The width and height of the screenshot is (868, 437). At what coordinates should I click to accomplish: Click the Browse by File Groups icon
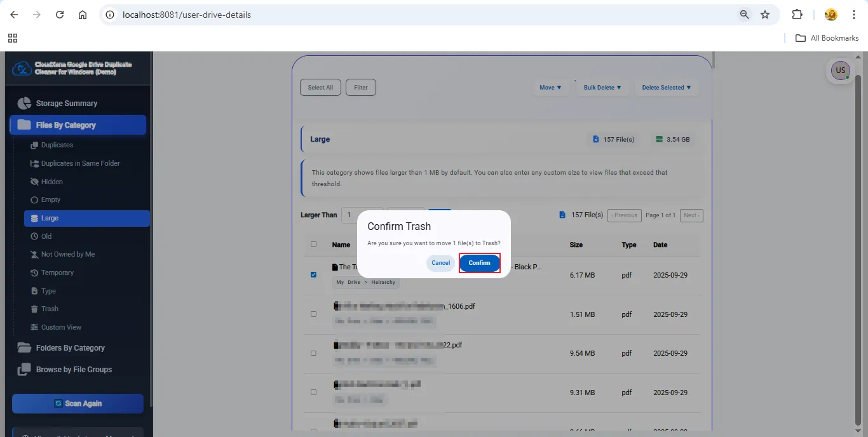(24, 369)
